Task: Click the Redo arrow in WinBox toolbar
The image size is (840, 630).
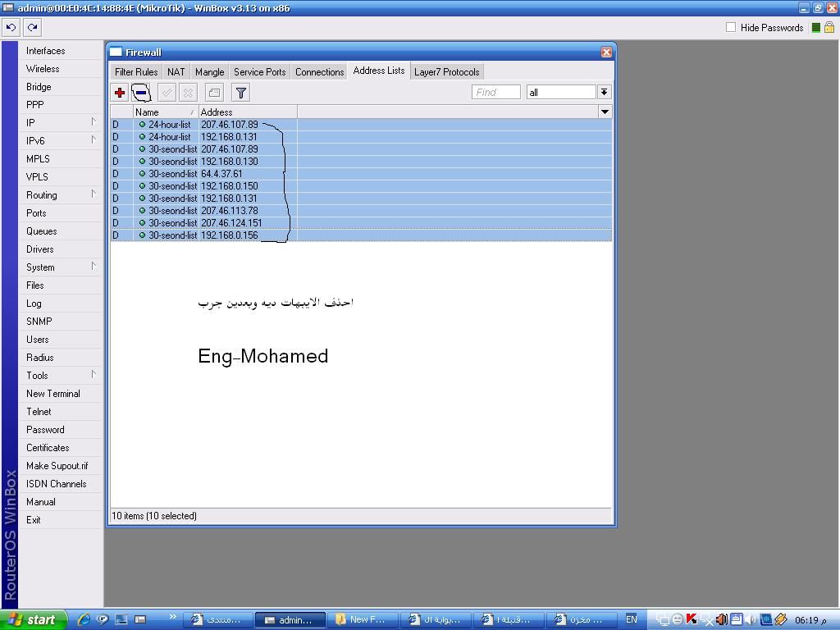Action: [x=32, y=27]
